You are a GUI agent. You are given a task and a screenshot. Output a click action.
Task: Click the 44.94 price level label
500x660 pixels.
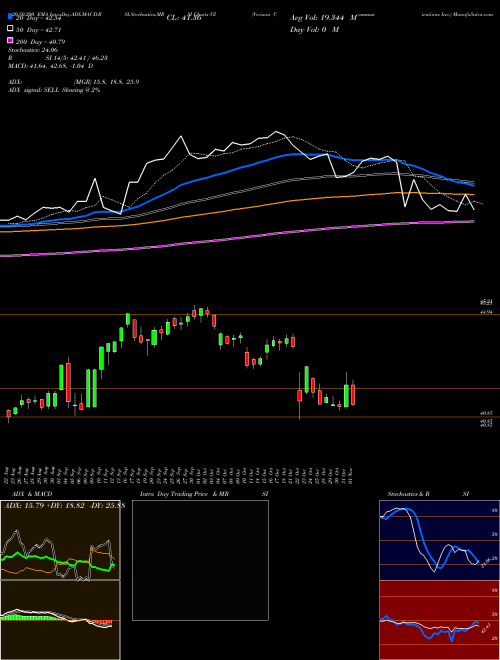click(486, 311)
